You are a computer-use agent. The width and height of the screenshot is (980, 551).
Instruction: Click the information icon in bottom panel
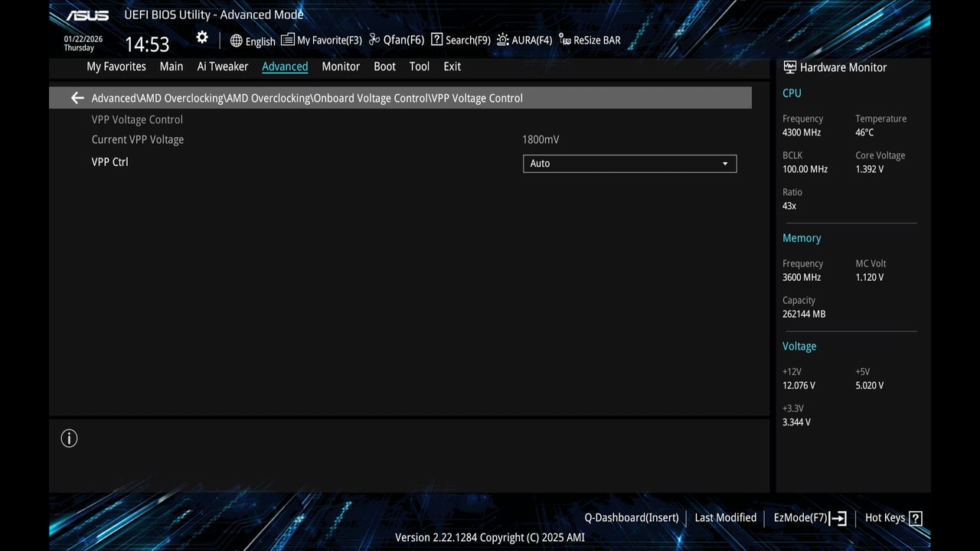(69, 438)
